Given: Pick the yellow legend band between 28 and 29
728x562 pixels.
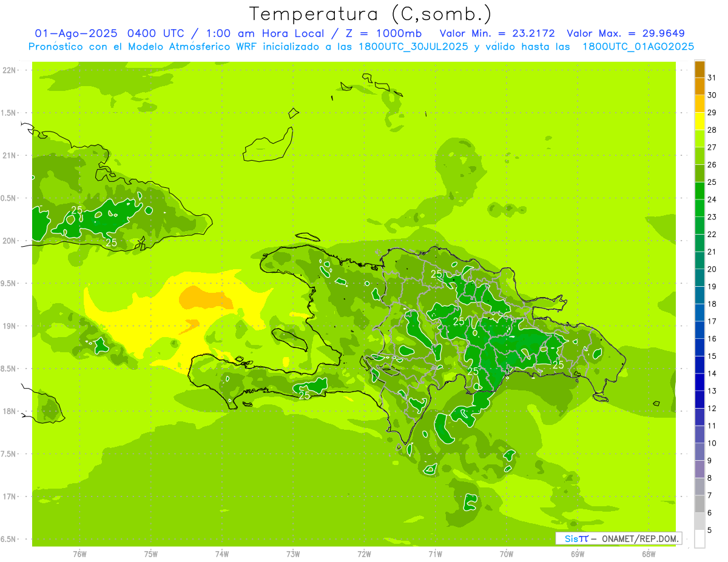Looking at the screenshot, I should click(699, 121).
